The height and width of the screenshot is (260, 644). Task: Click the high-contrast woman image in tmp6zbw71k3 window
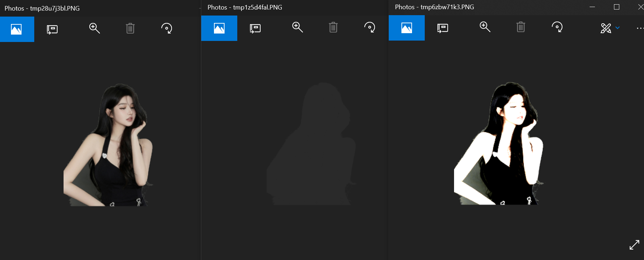coord(499,144)
